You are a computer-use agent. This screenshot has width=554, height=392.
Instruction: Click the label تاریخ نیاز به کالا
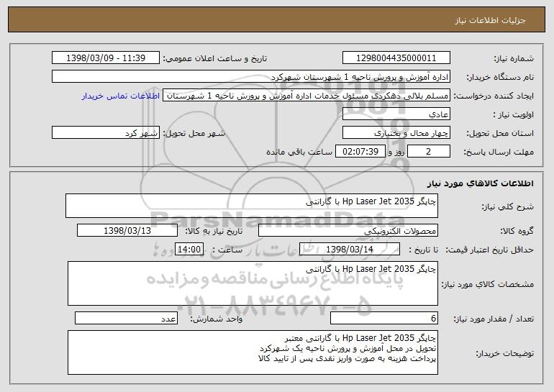tap(214, 231)
